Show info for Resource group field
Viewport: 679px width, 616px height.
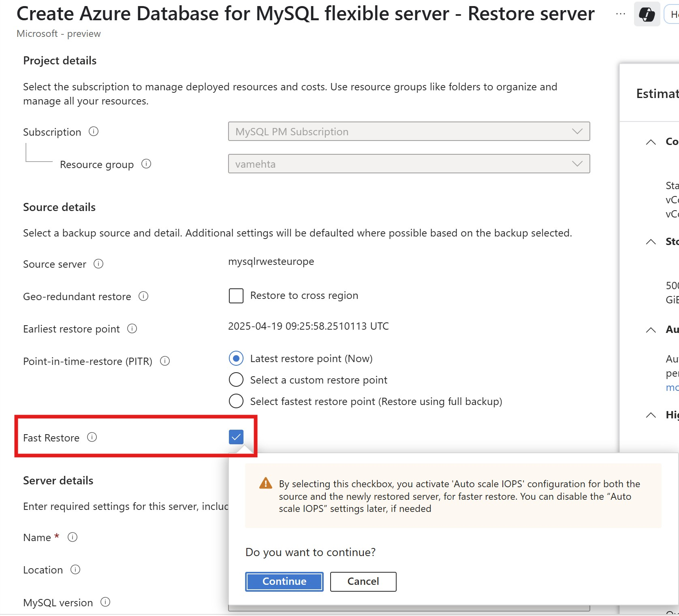pyautogui.click(x=146, y=164)
